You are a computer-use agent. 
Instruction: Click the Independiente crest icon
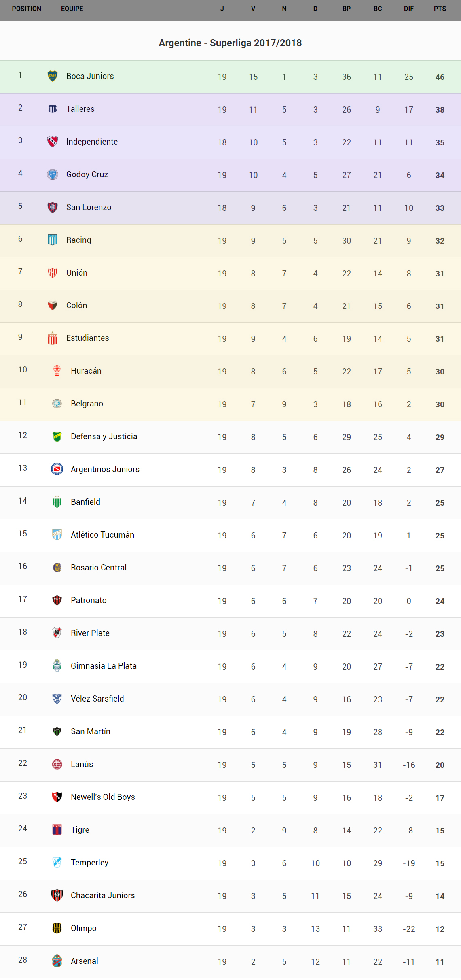pyautogui.click(x=53, y=142)
